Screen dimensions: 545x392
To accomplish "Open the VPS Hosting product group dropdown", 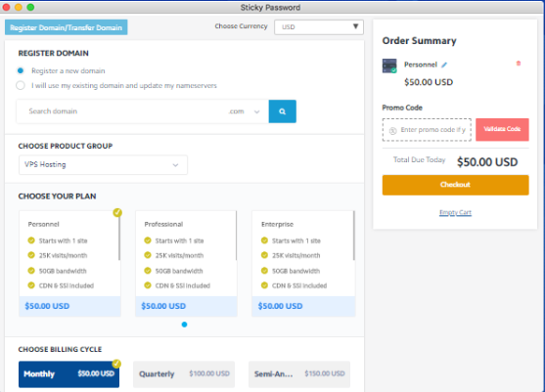I will click(x=103, y=165).
